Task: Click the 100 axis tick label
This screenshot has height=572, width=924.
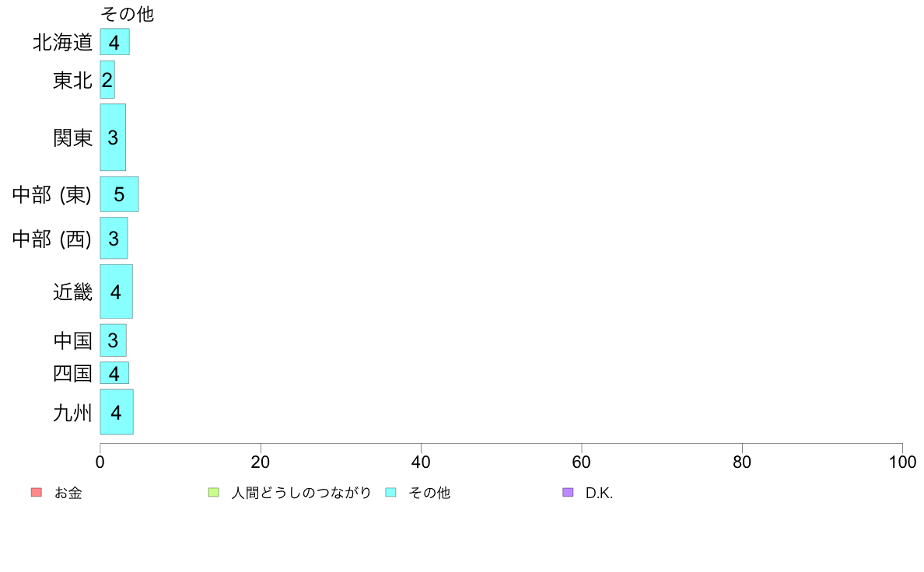Action: [902, 462]
